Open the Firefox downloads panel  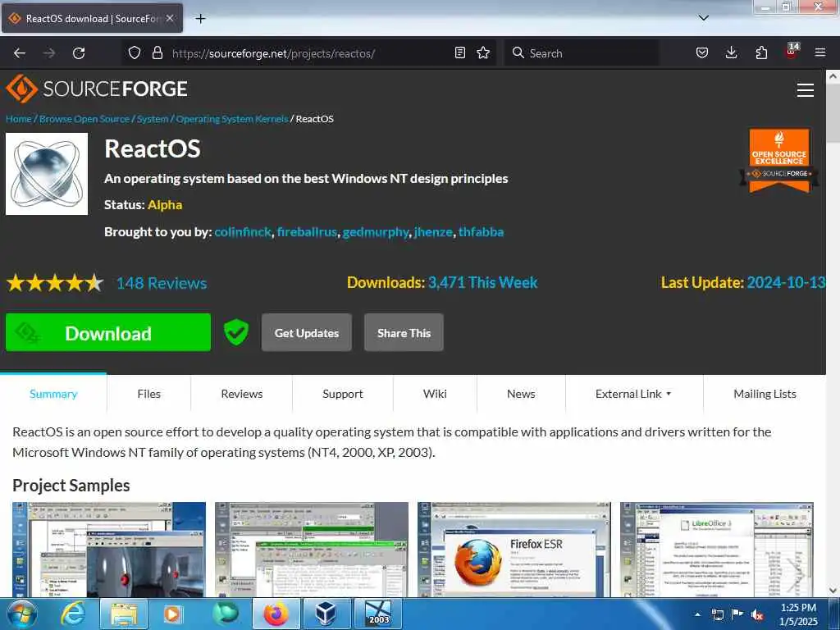coord(731,53)
